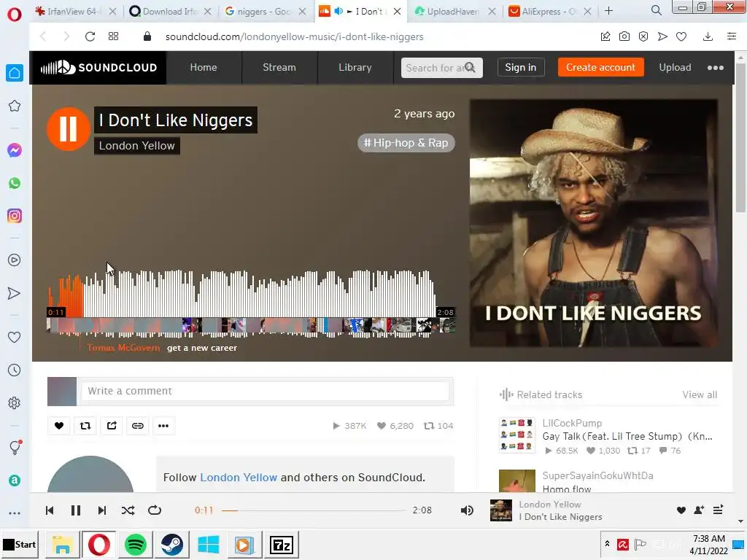Viewport: 747px width, 560px height.
Task: Copy link button under comment box
Action: (138, 426)
